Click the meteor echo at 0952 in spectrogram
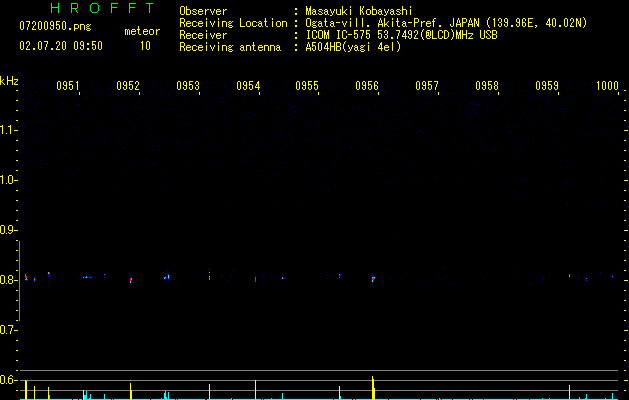 click(x=131, y=279)
